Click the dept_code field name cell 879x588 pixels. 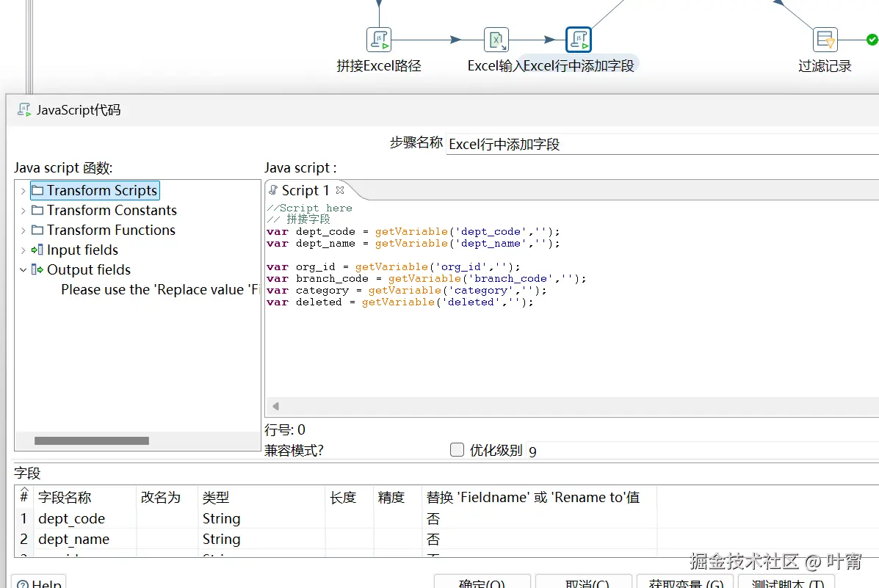[85, 518]
